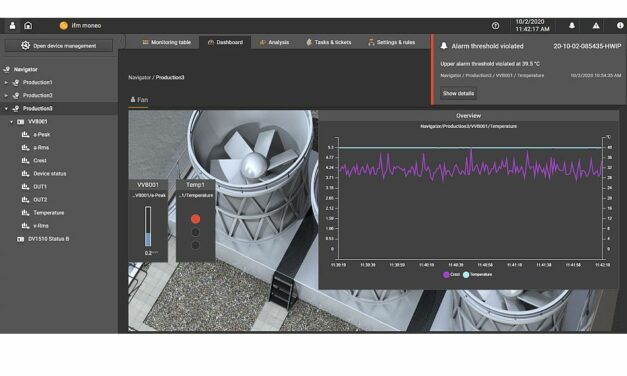Click the Production3 location icon
The image size is (627, 376).
coord(16,109)
